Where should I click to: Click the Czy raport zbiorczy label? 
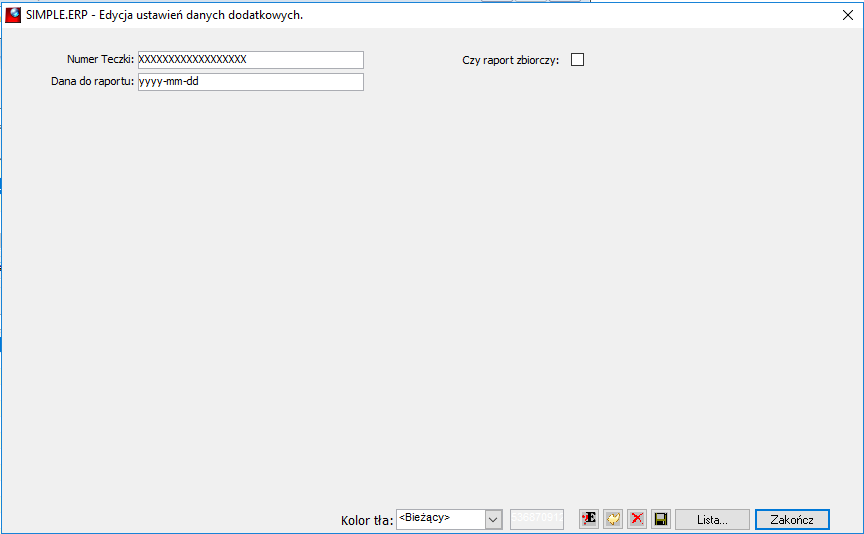510,60
